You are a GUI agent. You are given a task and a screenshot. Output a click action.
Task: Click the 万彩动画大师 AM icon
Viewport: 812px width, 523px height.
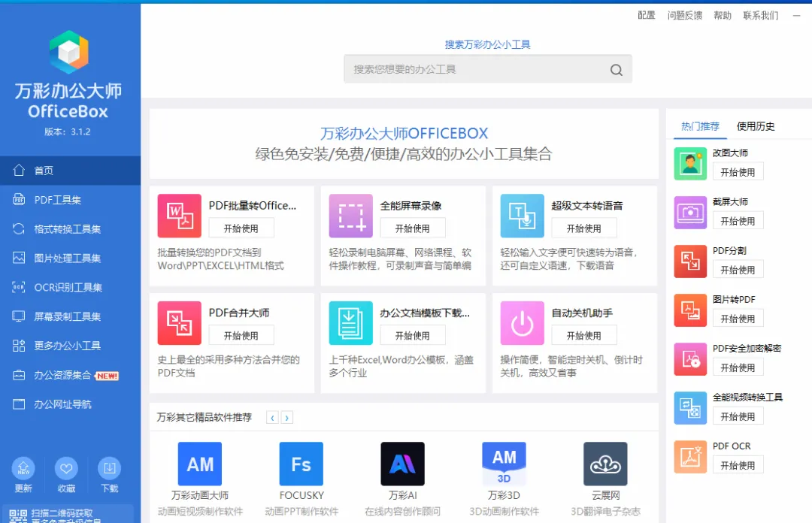click(x=200, y=464)
